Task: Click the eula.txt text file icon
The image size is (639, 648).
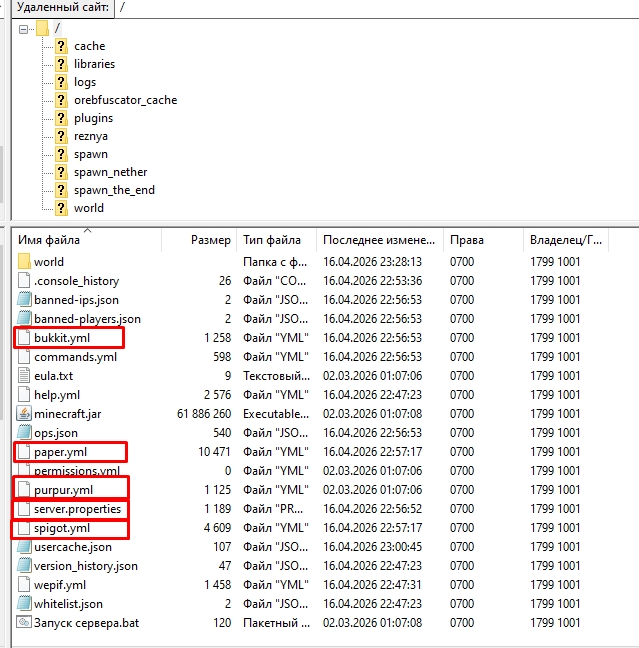Action: 25,376
